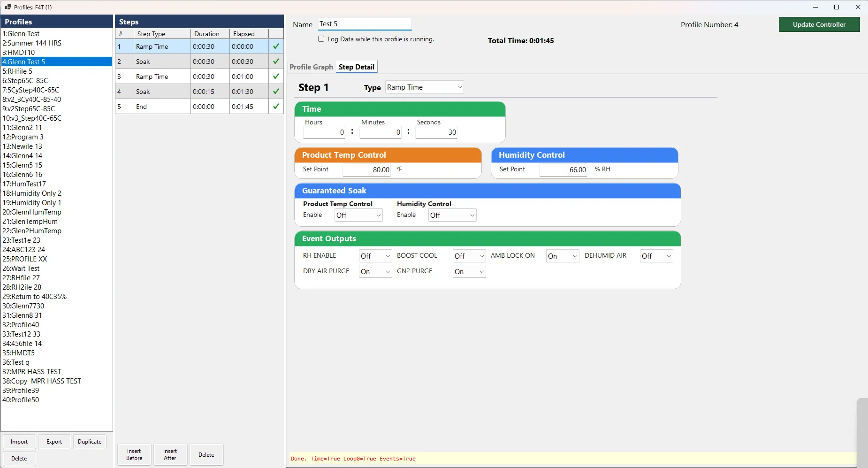The width and height of the screenshot is (868, 468).
Task: Select profile 18:Humidity Only 2
Action: click(57, 193)
